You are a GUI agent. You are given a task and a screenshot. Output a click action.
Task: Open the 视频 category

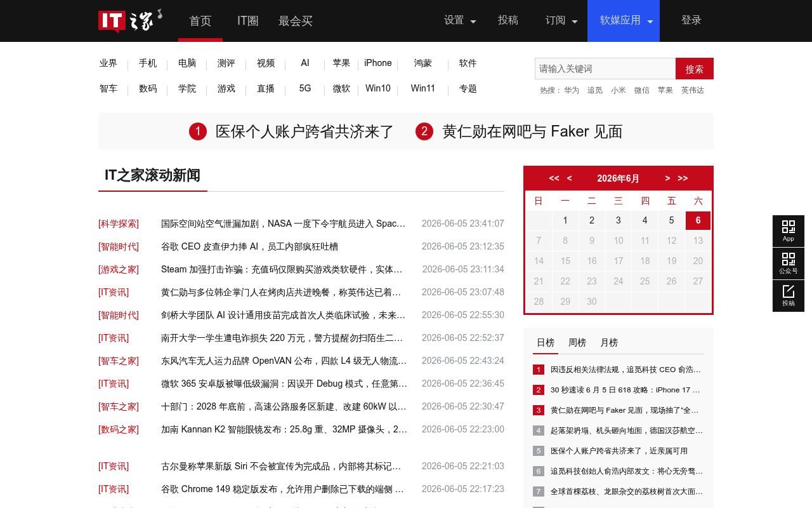[x=266, y=63]
